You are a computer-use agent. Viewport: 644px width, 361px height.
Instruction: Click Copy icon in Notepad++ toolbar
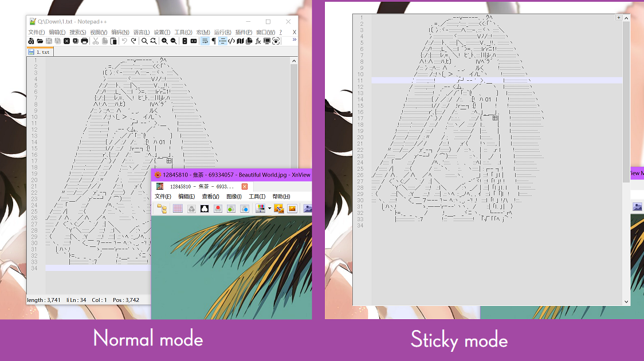point(105,41)
